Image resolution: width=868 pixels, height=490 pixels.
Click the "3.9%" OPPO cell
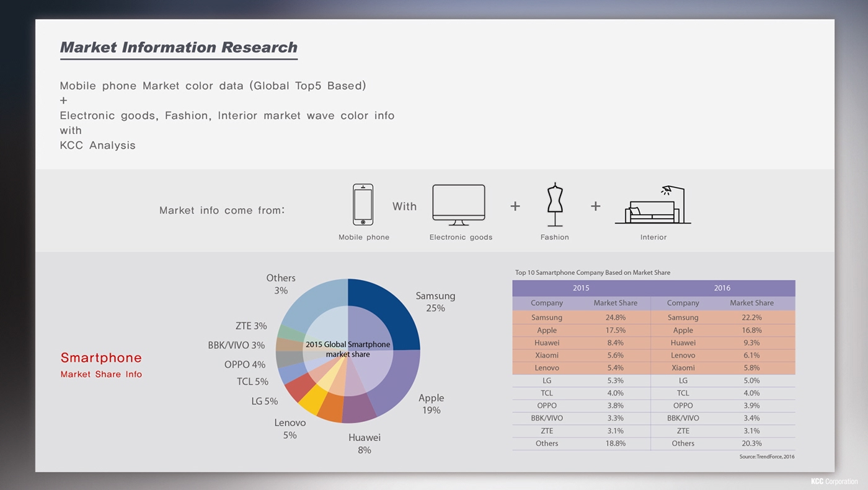pos(752,406)
